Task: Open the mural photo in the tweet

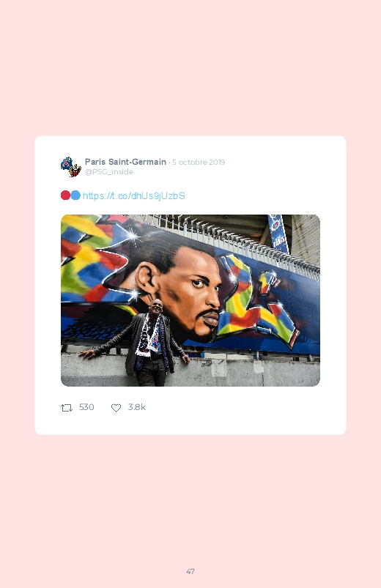Action: click(x=190, y=300)
